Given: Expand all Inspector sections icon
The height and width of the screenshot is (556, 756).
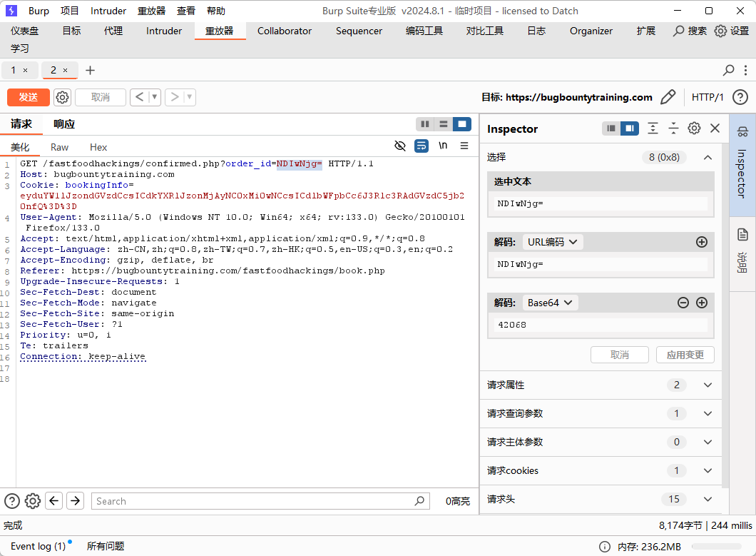Looking at the screenshot, I should tap(653, 128).
